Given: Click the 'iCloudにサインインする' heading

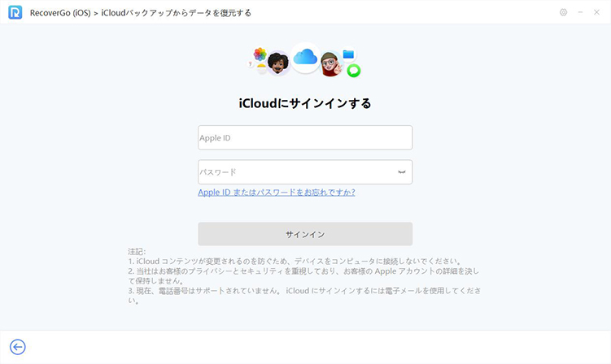Looking at the screenshot, I should coord(305,103).
